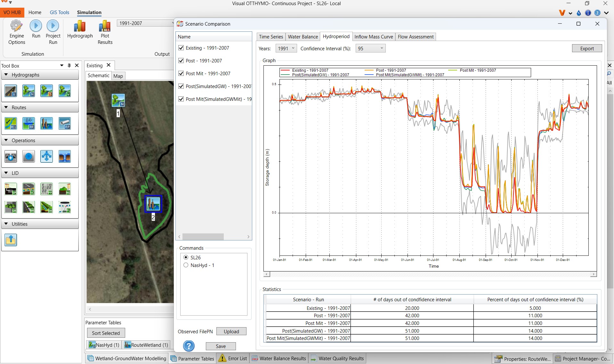614x364 pixels.
Task: Uncheck Post Mit(SimulatedGWMit) scenario checkbox
Action: pyautogui.click(x=181, y=99)
